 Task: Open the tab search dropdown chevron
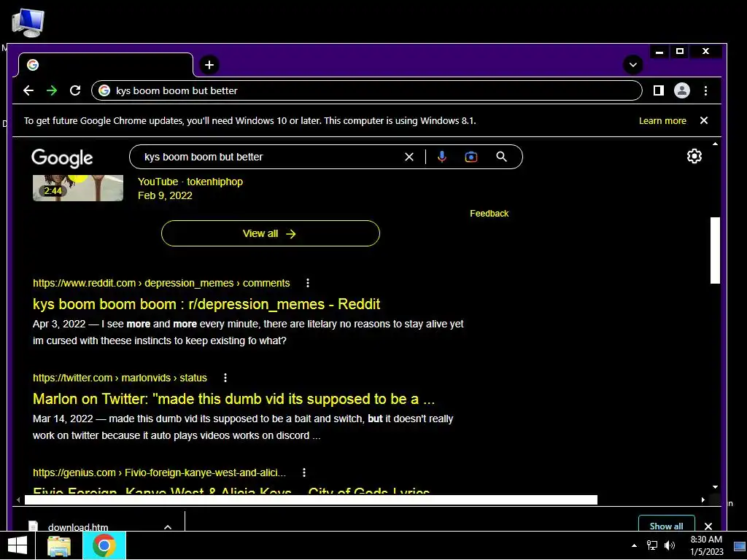632,65
